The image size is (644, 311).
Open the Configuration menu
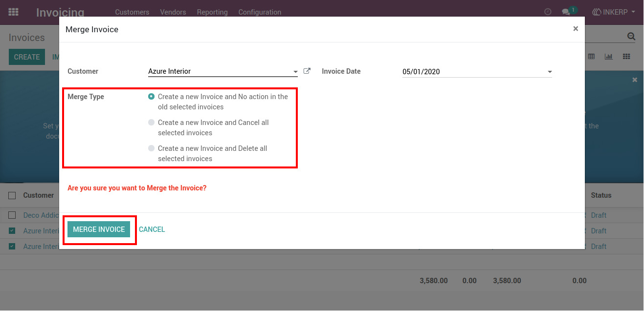(x=260, y=12)
